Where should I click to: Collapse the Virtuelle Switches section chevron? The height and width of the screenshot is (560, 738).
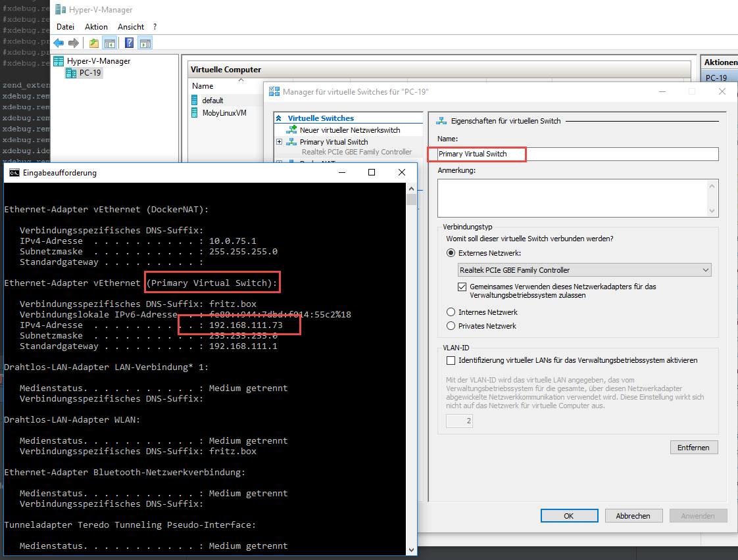[x=279, y=118]
